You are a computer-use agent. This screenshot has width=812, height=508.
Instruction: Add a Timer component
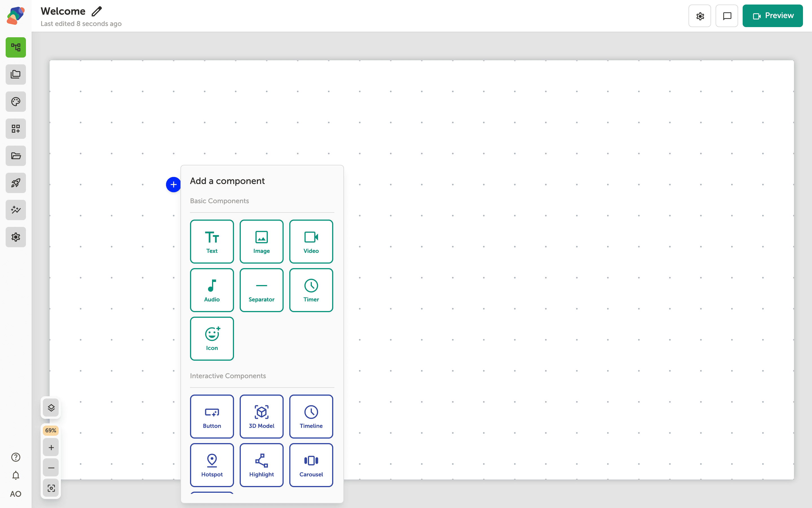[311, 290]
